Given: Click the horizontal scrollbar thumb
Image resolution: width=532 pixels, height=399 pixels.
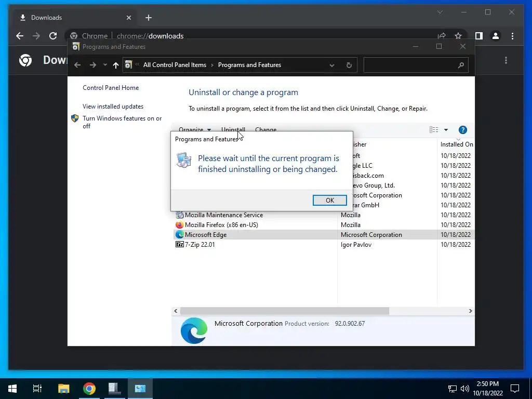Looking at the screenshot, I should pos(285,311).
